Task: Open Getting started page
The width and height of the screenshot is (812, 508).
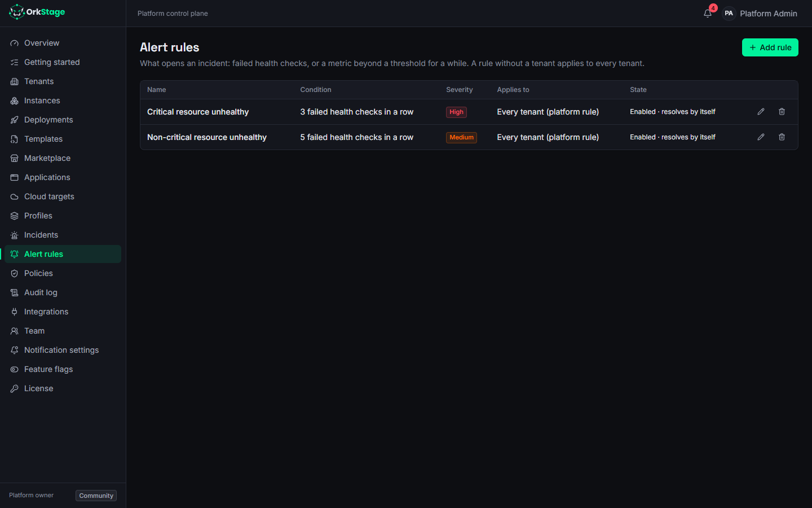Action: pos(63,62)
